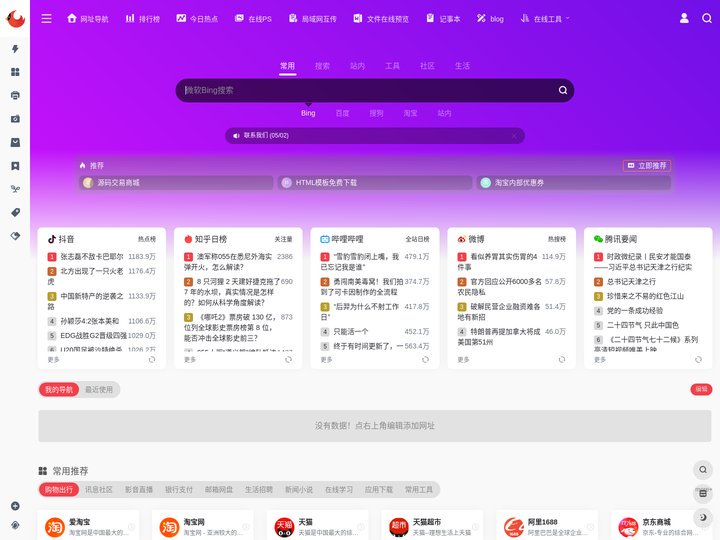Click the camera sidebar icon
This screenshot has height=540, width=720.
15,119
